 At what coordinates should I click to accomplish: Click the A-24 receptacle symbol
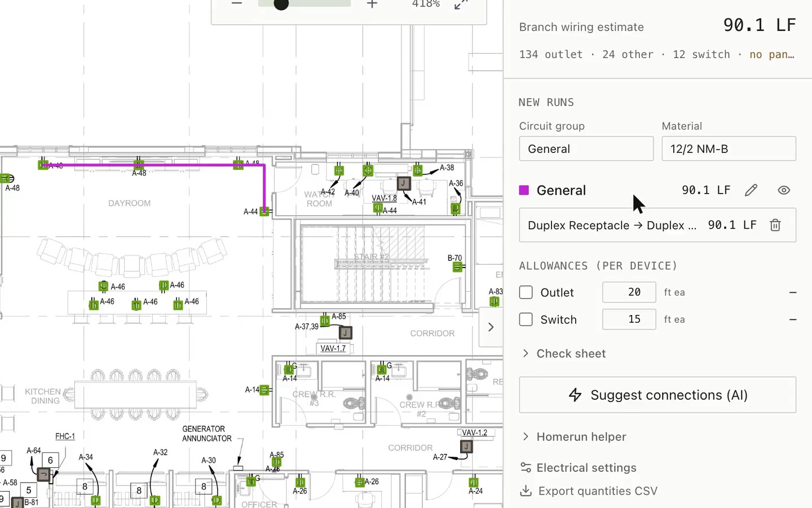(474, 483)
